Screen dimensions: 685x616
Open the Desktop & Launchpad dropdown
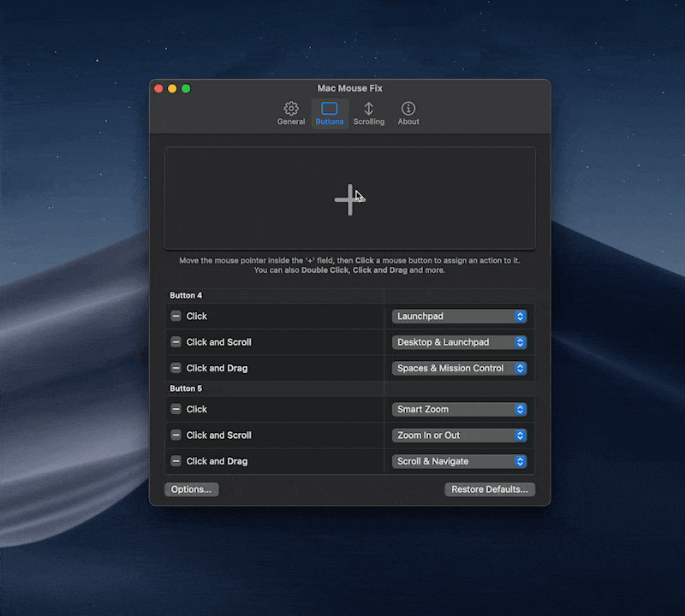click(460, 341)
